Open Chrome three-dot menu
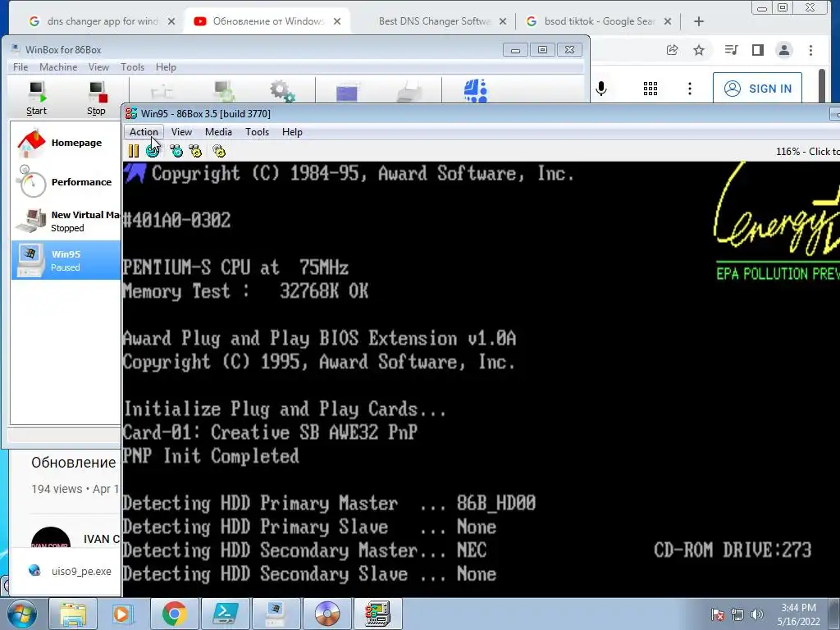This screenshot has height=630, width=840. [811, 50]
